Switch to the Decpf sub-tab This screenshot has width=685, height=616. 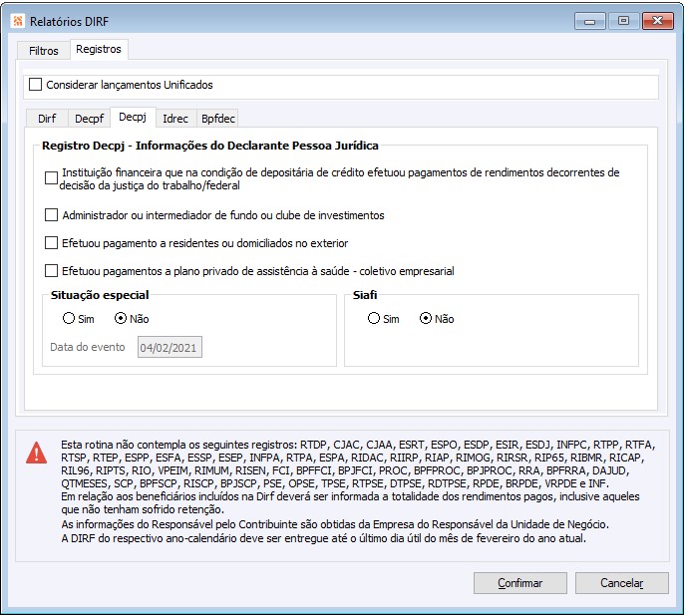(x=89, y=119)
